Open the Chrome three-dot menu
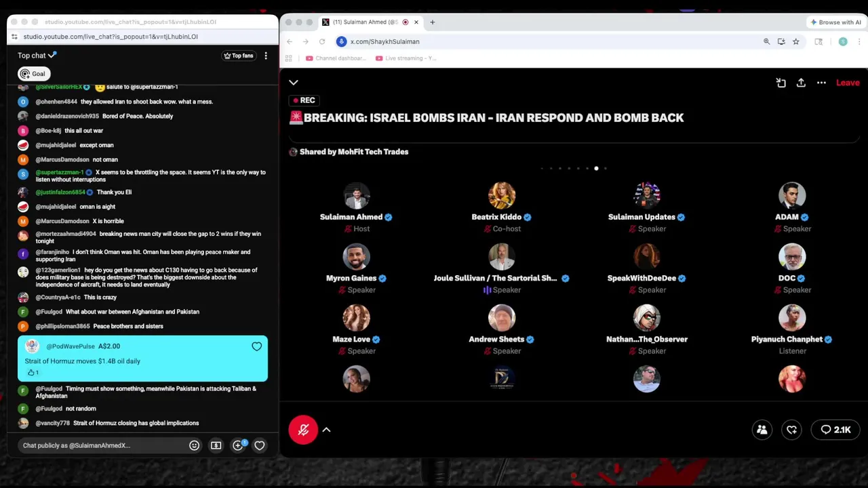Image resolution: width=868 pixels, height=488 pixels. click(x=860, y=41)
